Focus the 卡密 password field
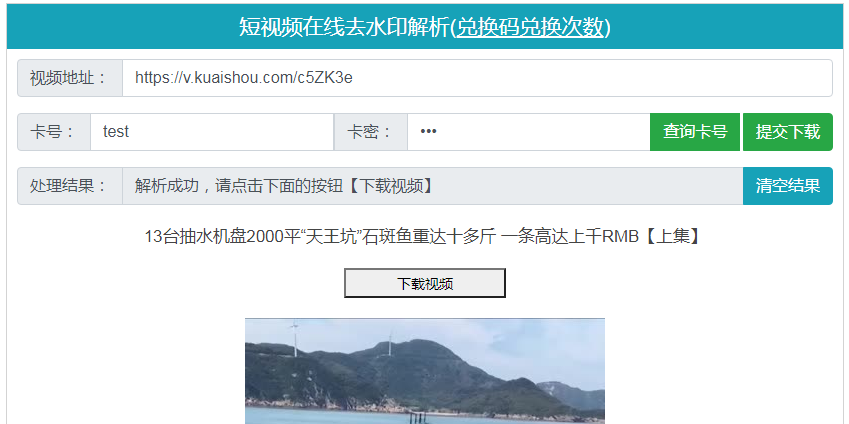 [528, 132]
